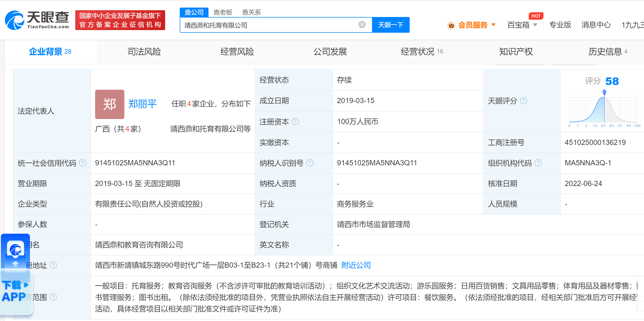Image resolution: width=644 pixels, height=321 pixels.
Task: Expand the 会员服务 dropdown
Action: (x=494, y=25)
